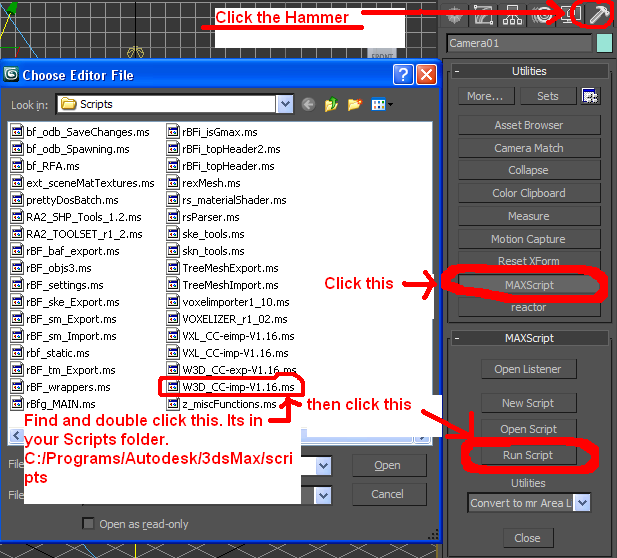Image resolution: width=617 pixels, height=558 pixels.
Task: Click the rexMesh.ms script icon
Action: (x=173, y=183)
